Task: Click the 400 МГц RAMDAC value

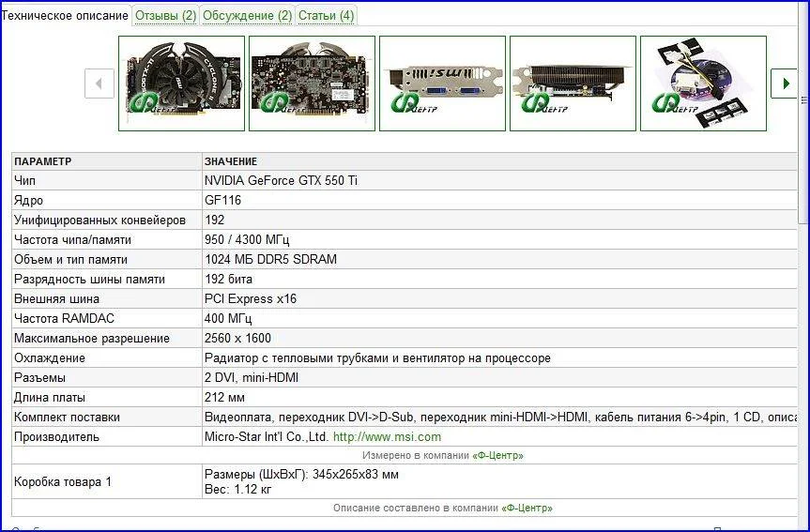Action: [x=228, y=319]
